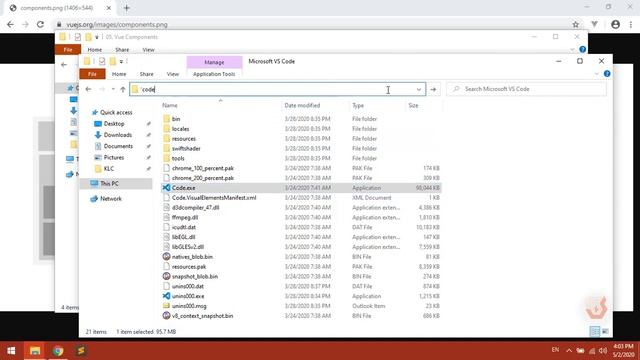Image resolution: width=640 pixels, height=360 pixels.
Task: Click Go to arrow beside address bar
Action: 433,89
